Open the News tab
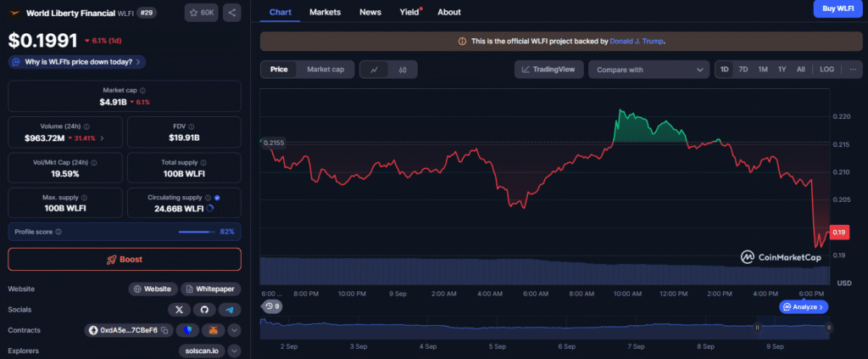Screen dimensions: 868x359 pos(370,12)
